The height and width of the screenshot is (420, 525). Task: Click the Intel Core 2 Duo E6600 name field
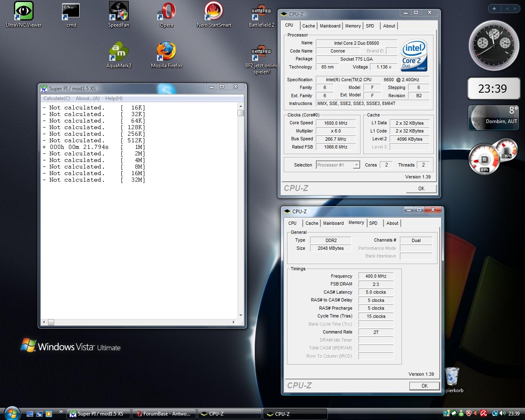pos(356,43)
